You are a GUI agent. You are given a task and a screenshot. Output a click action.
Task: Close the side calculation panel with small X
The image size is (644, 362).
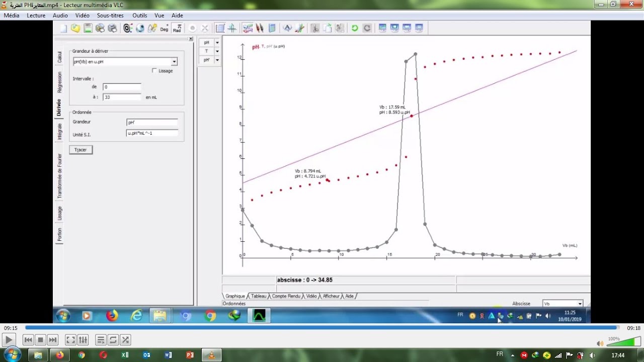191,39
